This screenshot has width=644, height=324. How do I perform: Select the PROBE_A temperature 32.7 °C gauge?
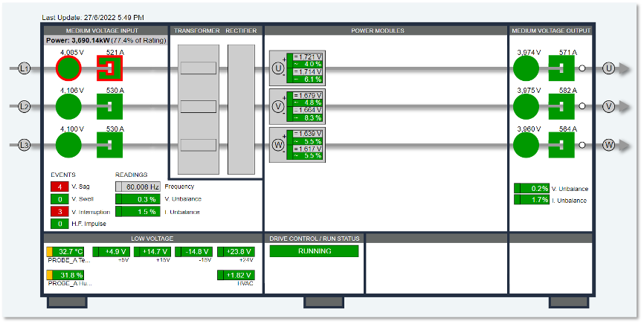click(65, 252)
